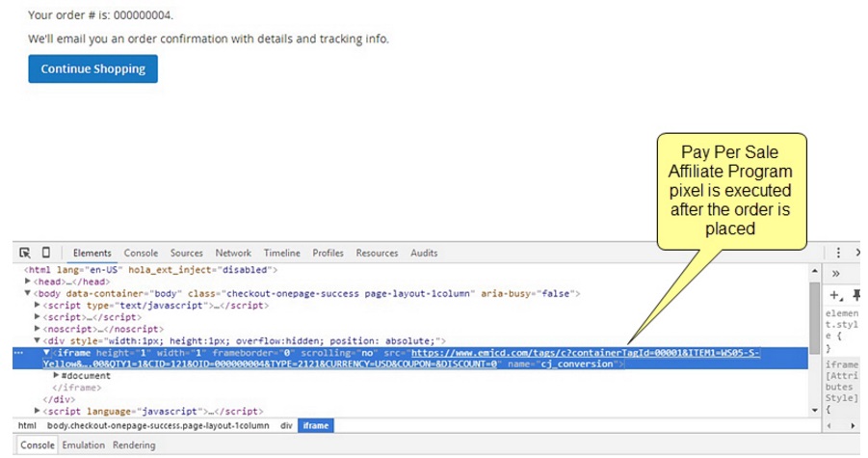Select body.checkout-onepage-success breadcrumb
The image size is (868, 458).
click(158, 426)
